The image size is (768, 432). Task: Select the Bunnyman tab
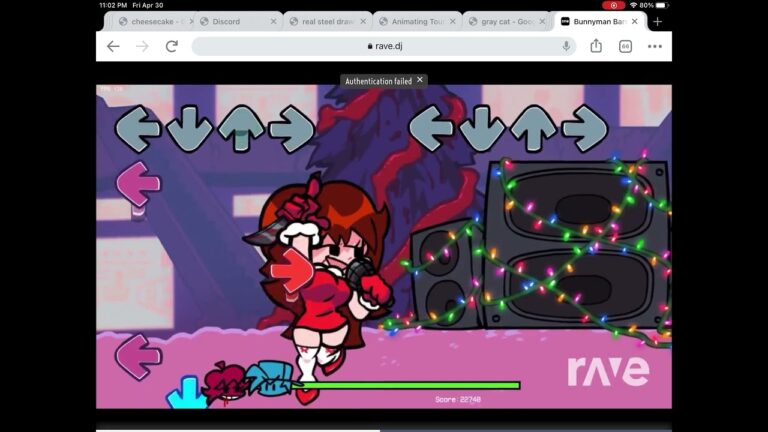[x=599, y=22]
